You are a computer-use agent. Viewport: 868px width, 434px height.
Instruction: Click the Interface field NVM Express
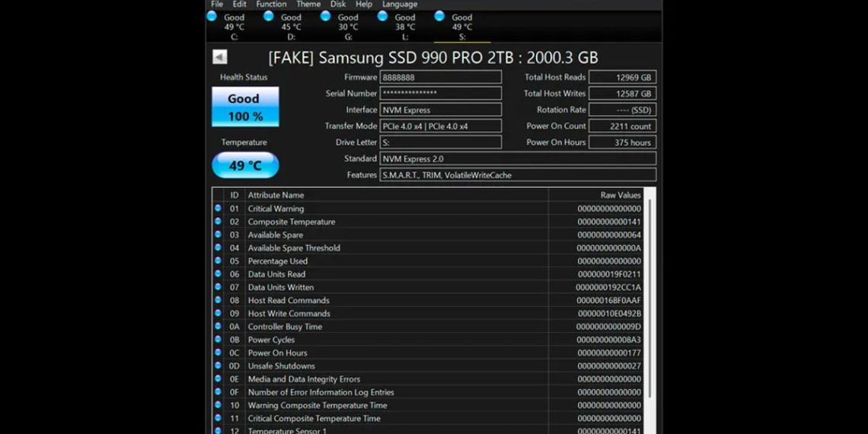[x=441, y=110]
